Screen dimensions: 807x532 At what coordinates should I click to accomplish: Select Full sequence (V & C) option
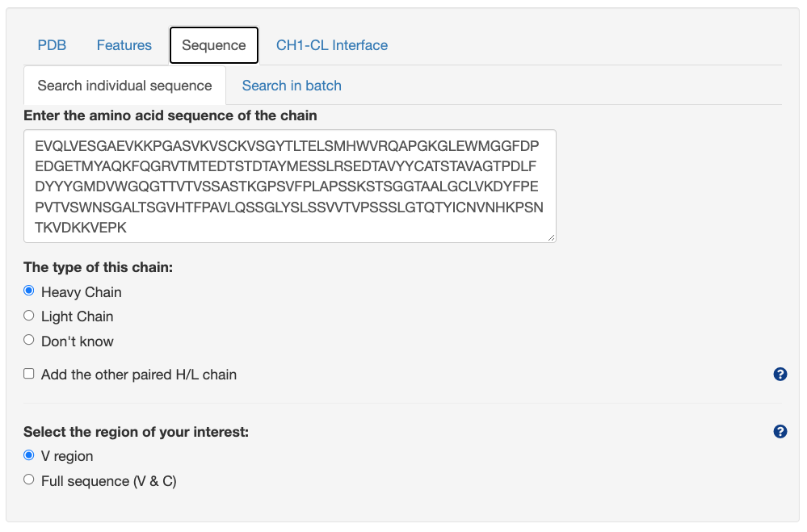click(x=28, y=480)
